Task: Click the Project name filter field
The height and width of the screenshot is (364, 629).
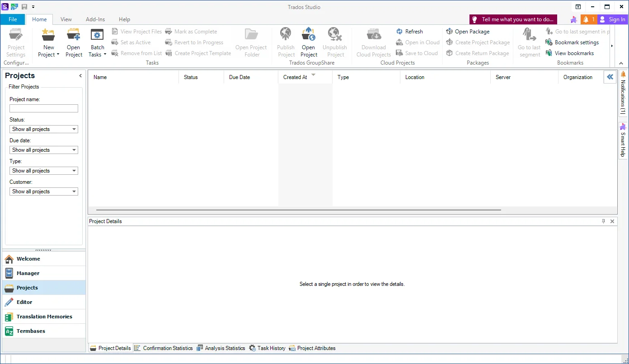Action: (44, 108)
